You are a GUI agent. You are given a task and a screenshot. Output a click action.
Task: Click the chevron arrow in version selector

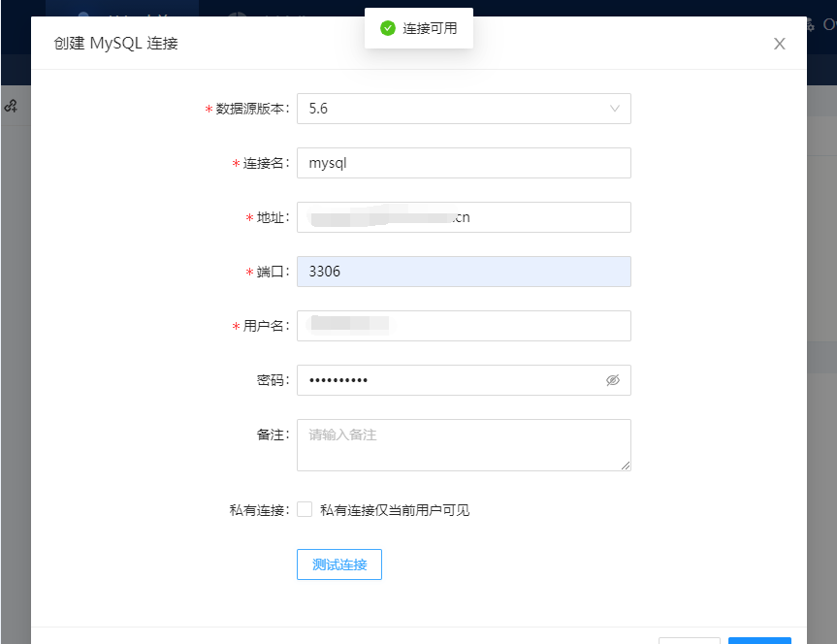(615, 109)
